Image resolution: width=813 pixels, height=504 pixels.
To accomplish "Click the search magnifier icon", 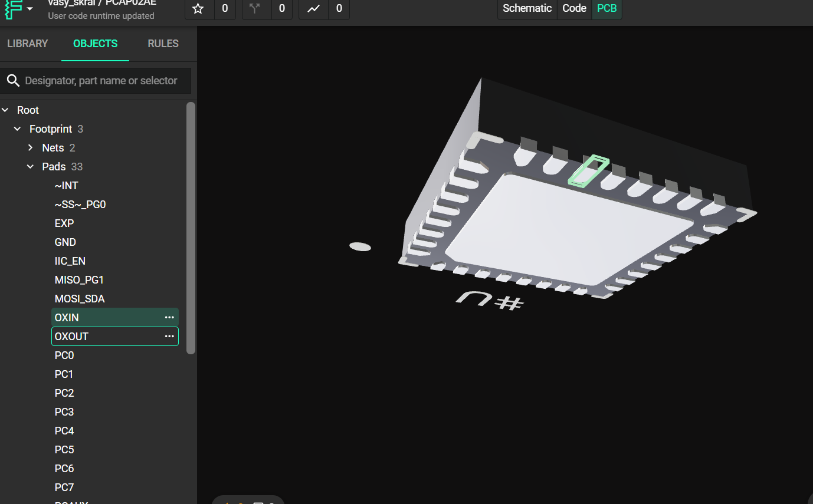I will pos(12,81).
